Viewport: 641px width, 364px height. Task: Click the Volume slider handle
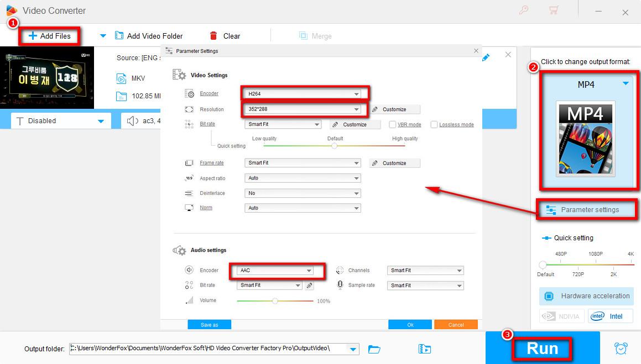[275, 300]
